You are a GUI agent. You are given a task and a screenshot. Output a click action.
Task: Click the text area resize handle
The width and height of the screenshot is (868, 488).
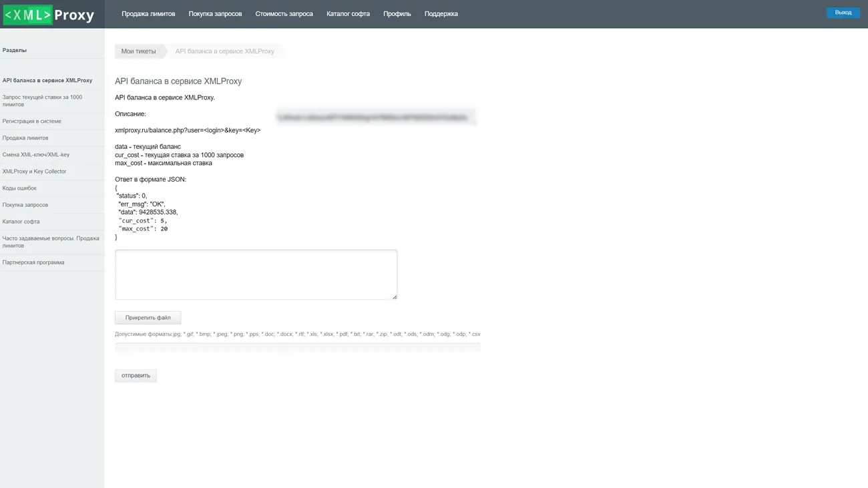coord(395,297)
